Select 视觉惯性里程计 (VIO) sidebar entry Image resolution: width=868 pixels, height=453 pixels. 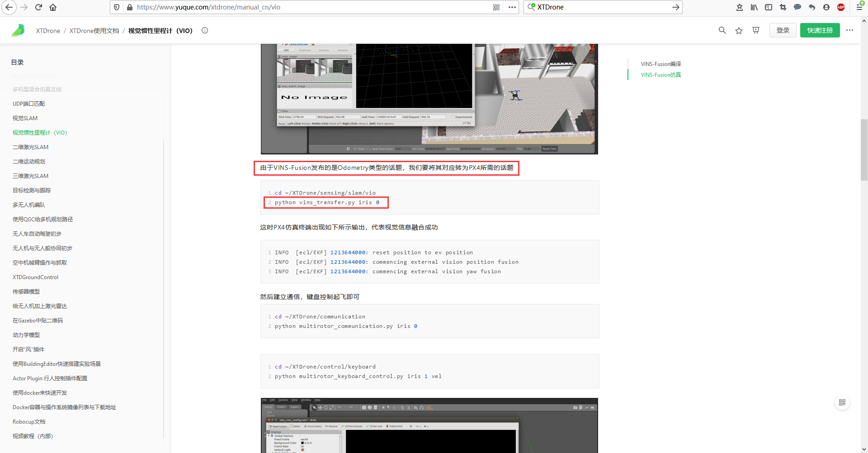click(x=40, y=133)
